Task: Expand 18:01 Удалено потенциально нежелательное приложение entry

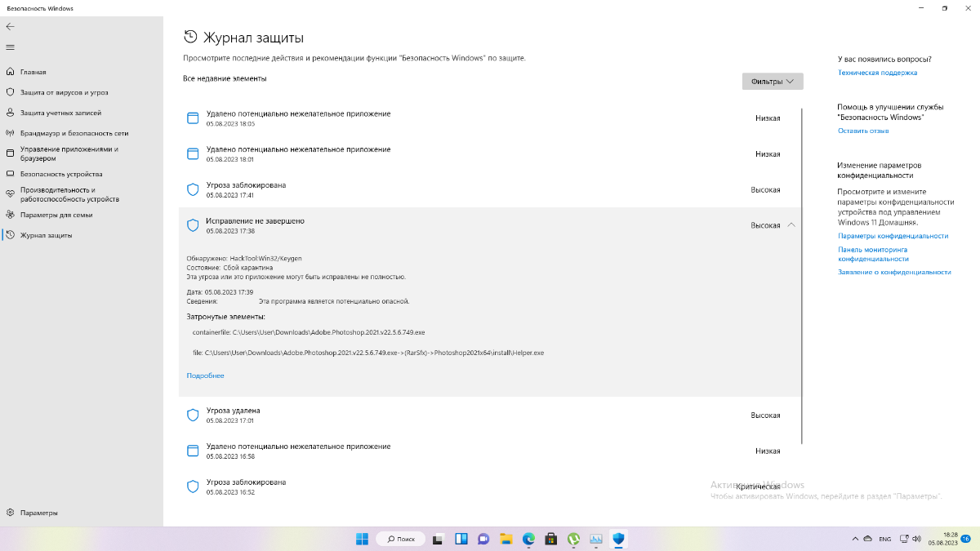Action: click(x=490, y=153)
